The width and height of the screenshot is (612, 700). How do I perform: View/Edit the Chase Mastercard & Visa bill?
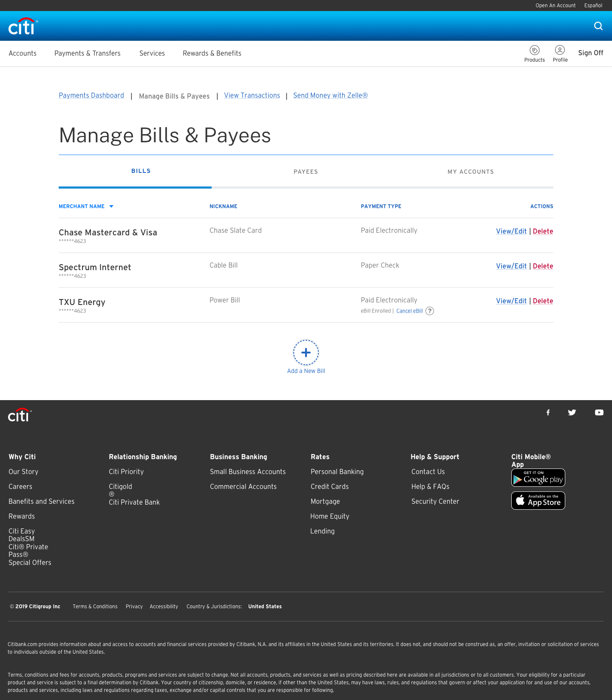511,231
